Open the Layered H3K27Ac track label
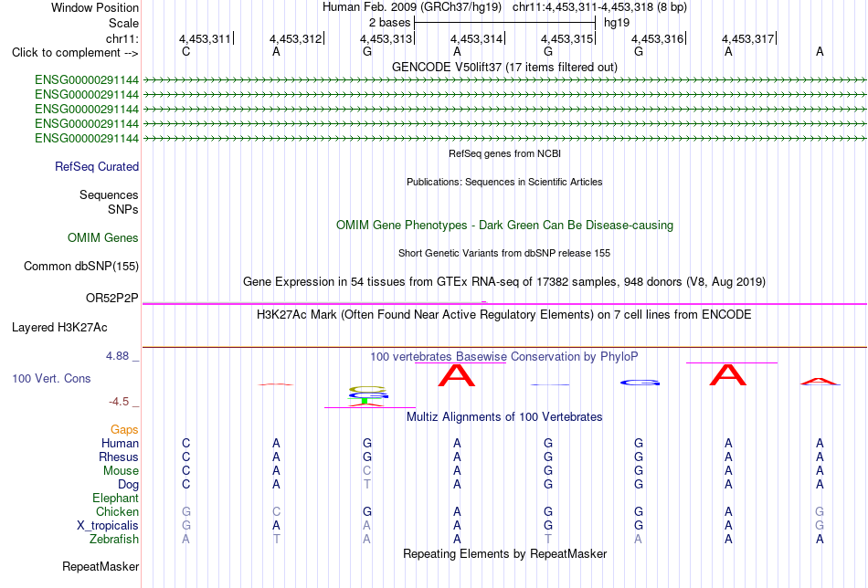Image resolution: width=868 pixels, height=588 pixels. [59, 328]
